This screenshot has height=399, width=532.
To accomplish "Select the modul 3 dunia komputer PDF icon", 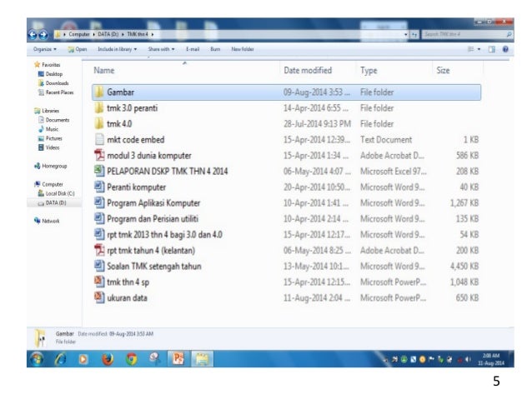I will point(99,156).
